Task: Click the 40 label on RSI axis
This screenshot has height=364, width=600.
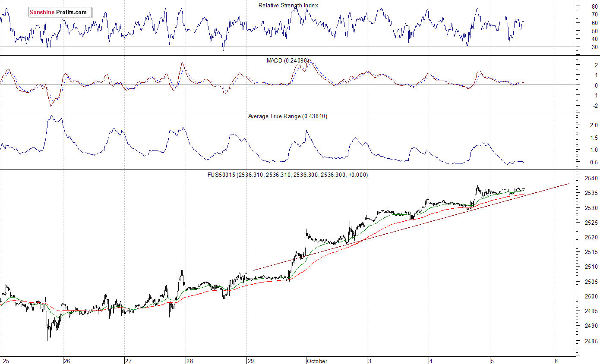Action: pyautogui.click(x=595, y=39)
